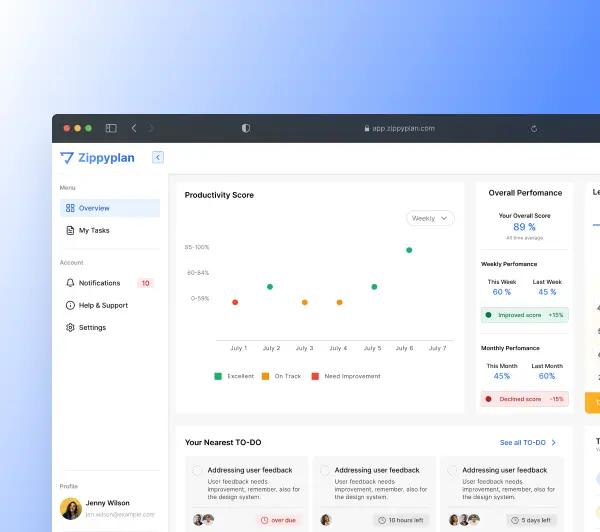Click the Zippyplan logo icon

(67, 157)
